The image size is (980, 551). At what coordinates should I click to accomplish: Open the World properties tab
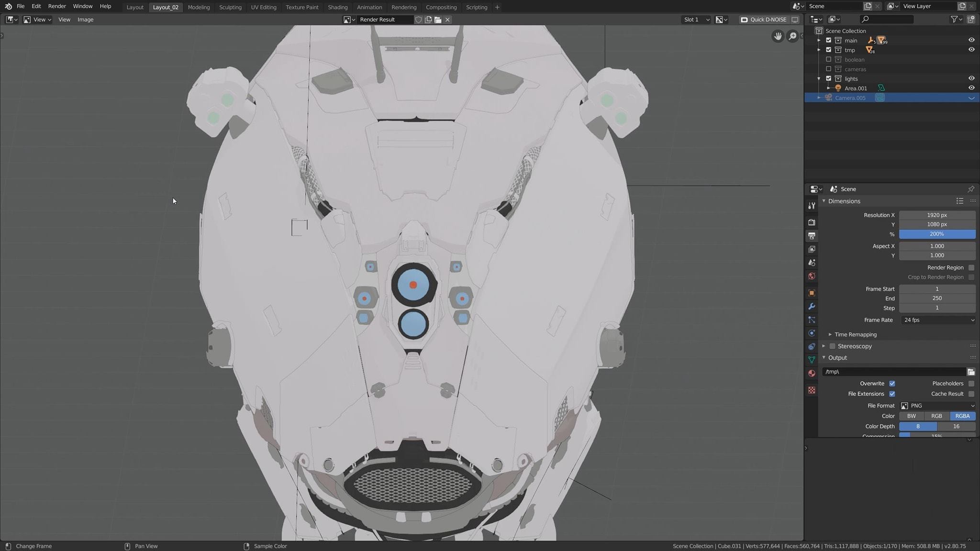click(812, 276)
